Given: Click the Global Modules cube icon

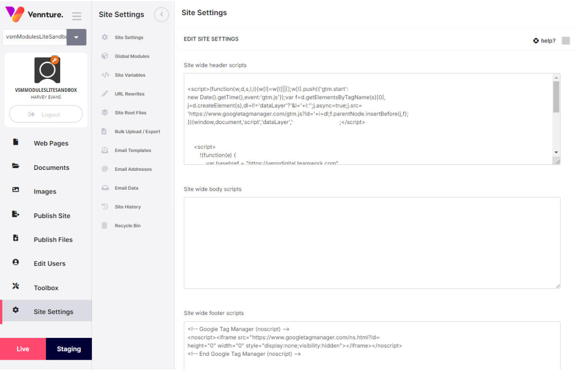Looking at the screenshot, I should 105,56.
